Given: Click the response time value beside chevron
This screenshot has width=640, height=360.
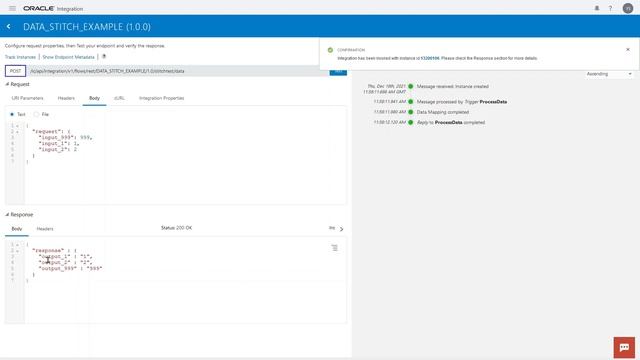Looking at the screenshot, I should click(332, 228).
